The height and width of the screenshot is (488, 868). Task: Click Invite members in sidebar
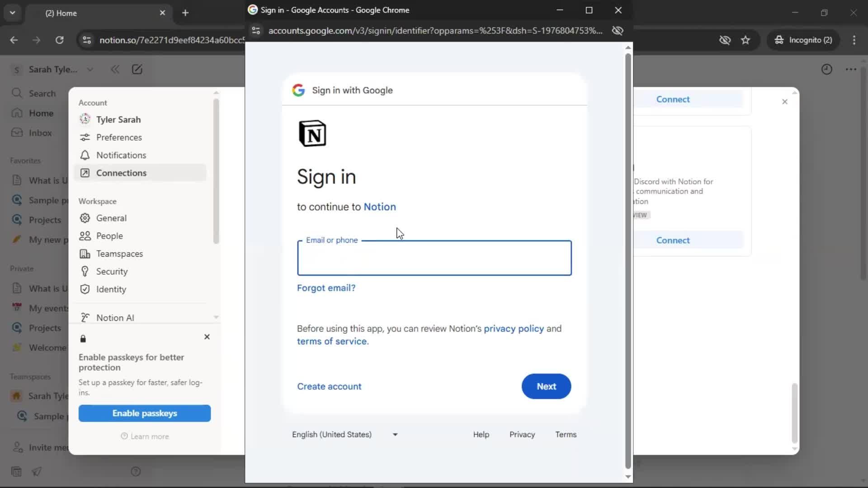click(40, 447)
